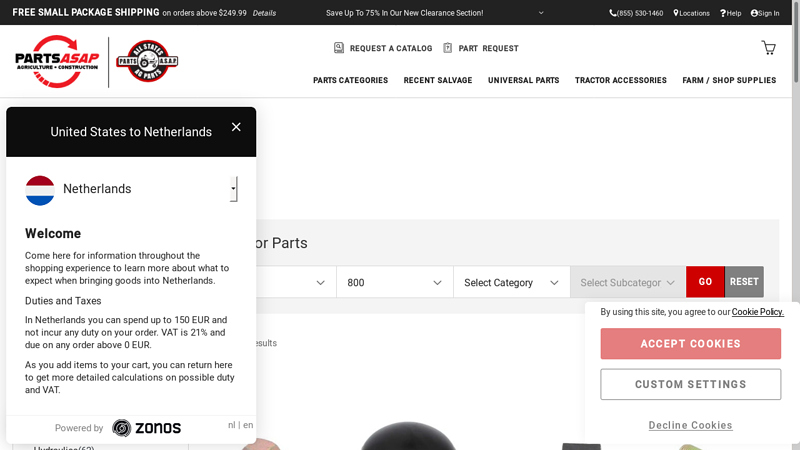Switch popup language to en

(x=248, y=425)
